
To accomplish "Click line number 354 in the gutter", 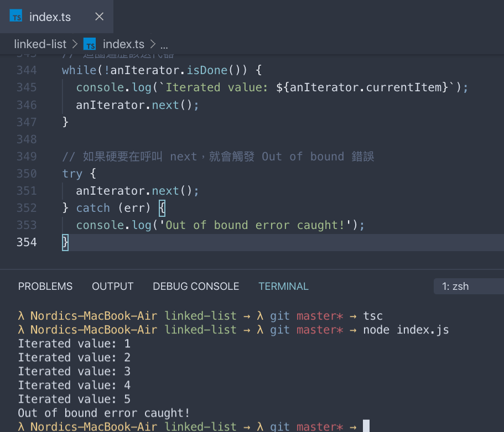I will point(27,242).
